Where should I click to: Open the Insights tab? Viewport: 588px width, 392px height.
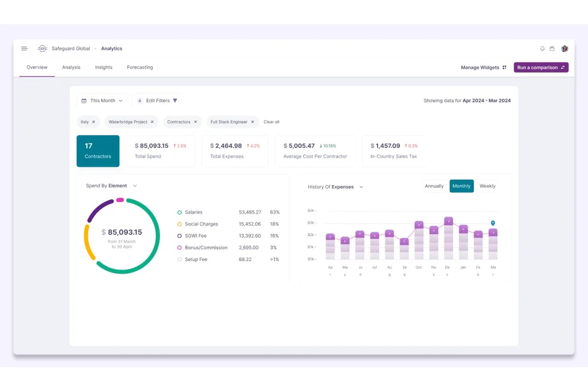click(104, 68)
